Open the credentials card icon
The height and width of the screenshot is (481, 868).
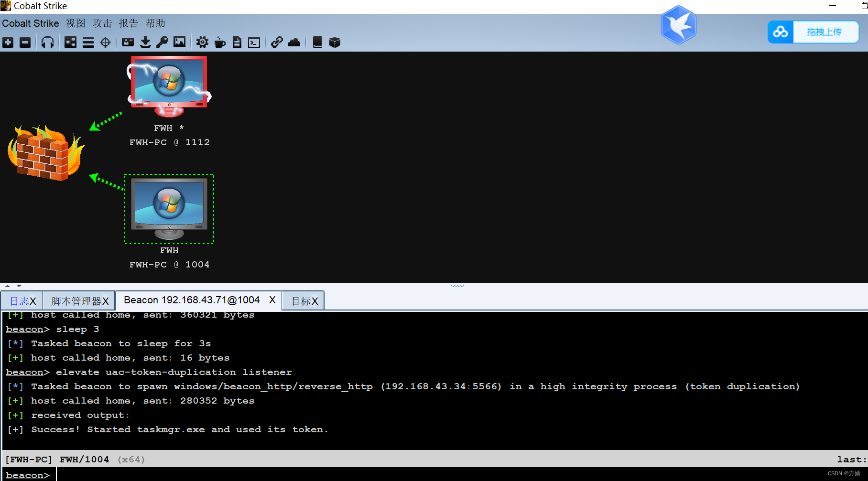[x=128, y=43]
